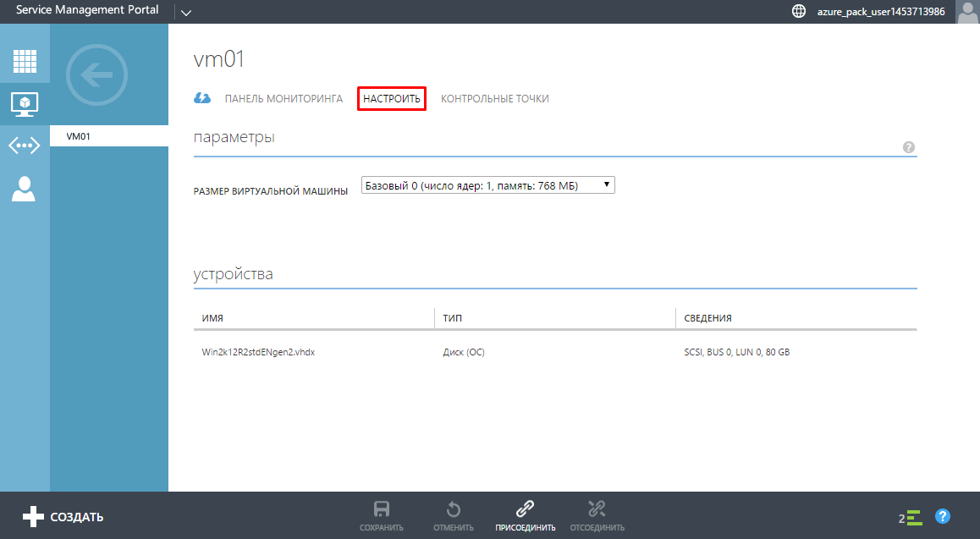Click the ПРИСОЕДИНИТЬ attach button
This screenshot has height=539, width=980.
pos(525,515)
